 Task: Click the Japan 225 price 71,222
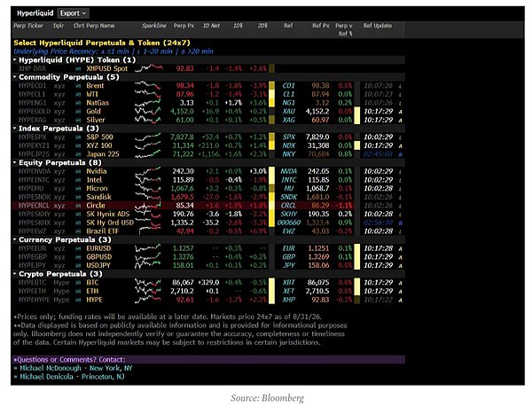click(183, 154)
